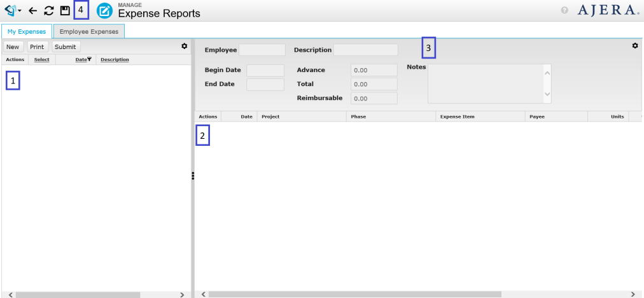Click the Begin Date input field

click(x=265, y=70)
